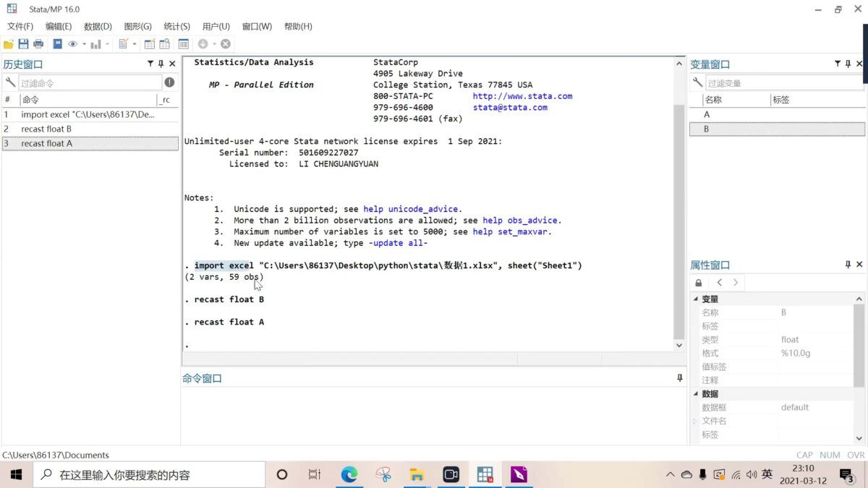Click the 名称 column header in 变量窗口
Viewport: 868px width, 488px height.
coord(735,100)
